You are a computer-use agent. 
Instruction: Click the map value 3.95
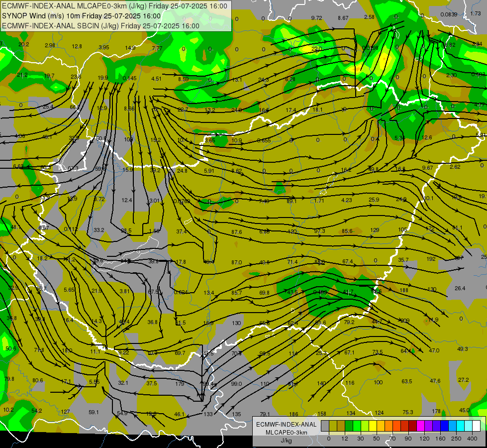(x=104, y=47)
